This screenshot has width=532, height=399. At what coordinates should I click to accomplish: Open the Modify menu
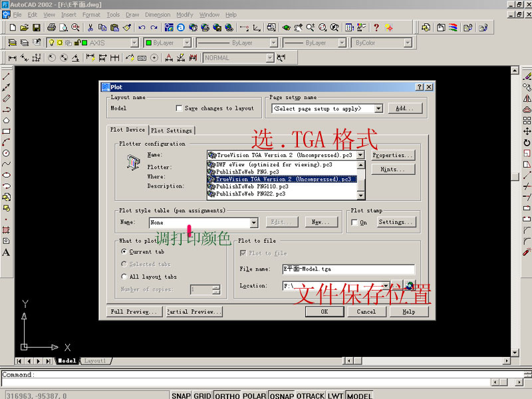click(185, 15)
